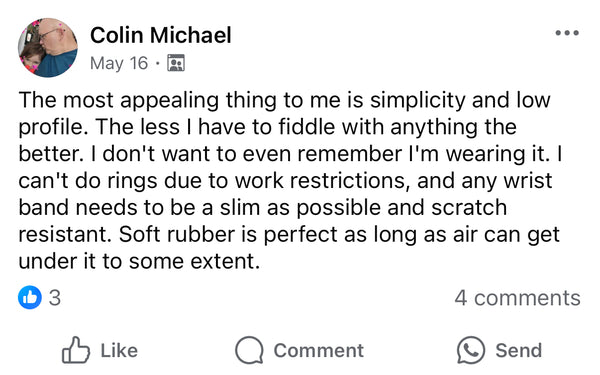View the 3 reactions count

55,298
